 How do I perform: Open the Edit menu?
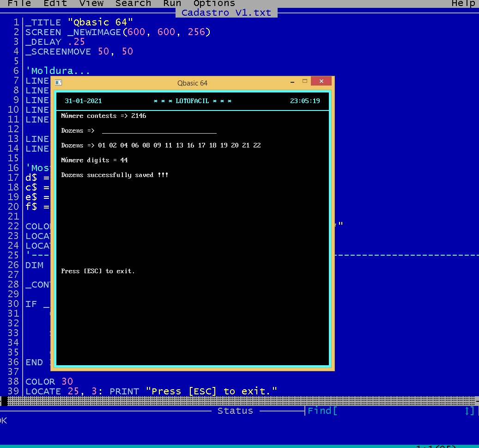[55, 4]
